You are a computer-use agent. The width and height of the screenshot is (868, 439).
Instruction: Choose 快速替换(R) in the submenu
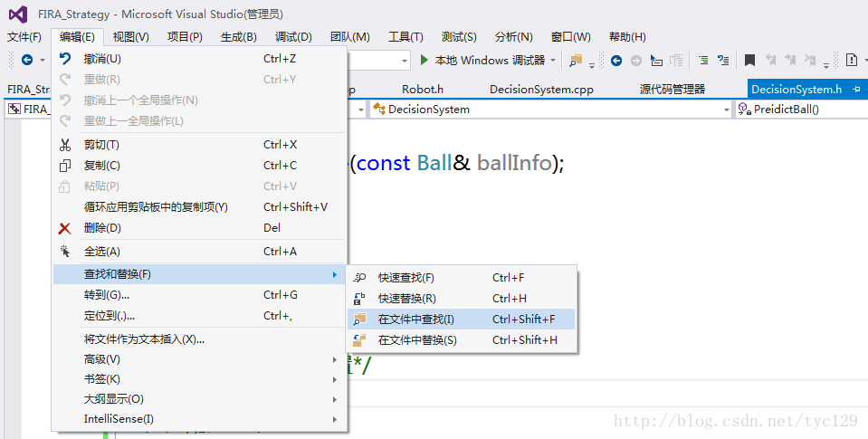tap(462, 299)
